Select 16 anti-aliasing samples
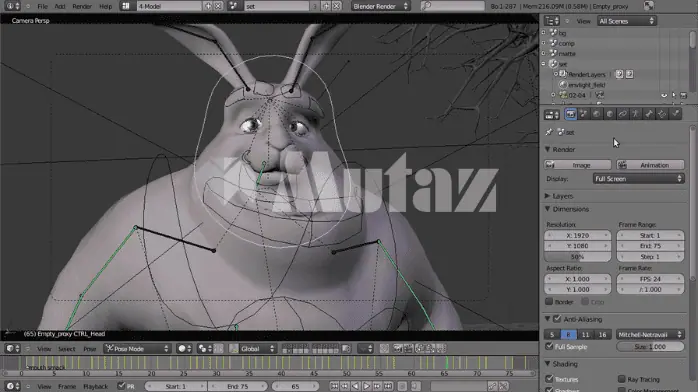This screenshot has height=392, width=698. click(602, 335)
